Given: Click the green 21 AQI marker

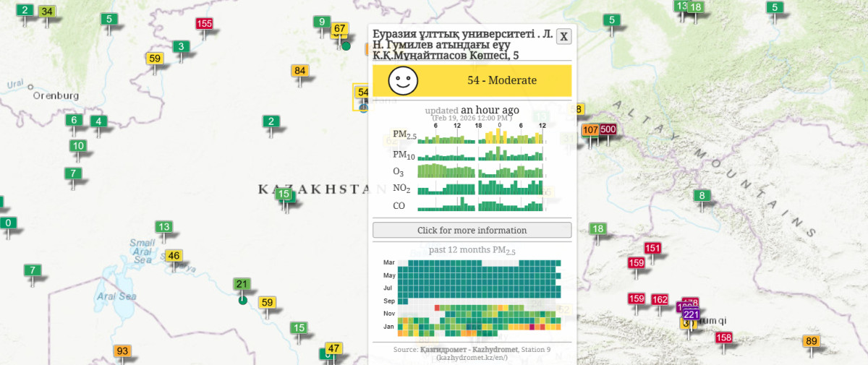Looking at the screenshot, I should pyautogui.click(x=242, y=285).
